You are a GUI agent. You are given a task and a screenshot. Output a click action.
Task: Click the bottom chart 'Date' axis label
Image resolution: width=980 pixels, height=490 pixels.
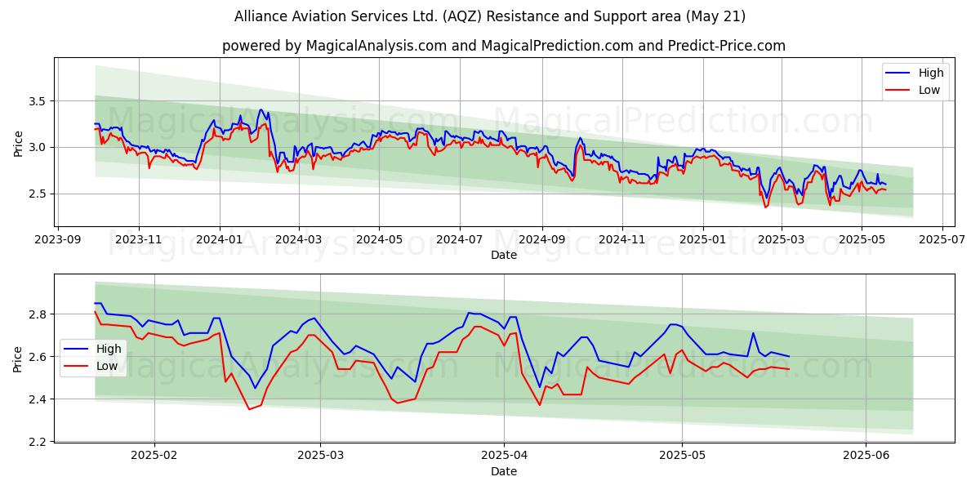(504, 471)
